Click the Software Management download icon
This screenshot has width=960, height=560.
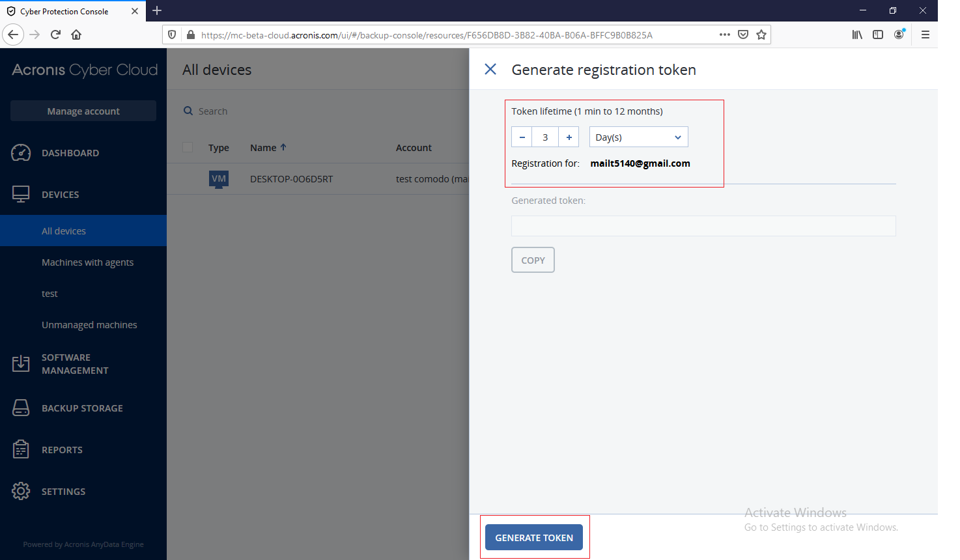(21, 363)
